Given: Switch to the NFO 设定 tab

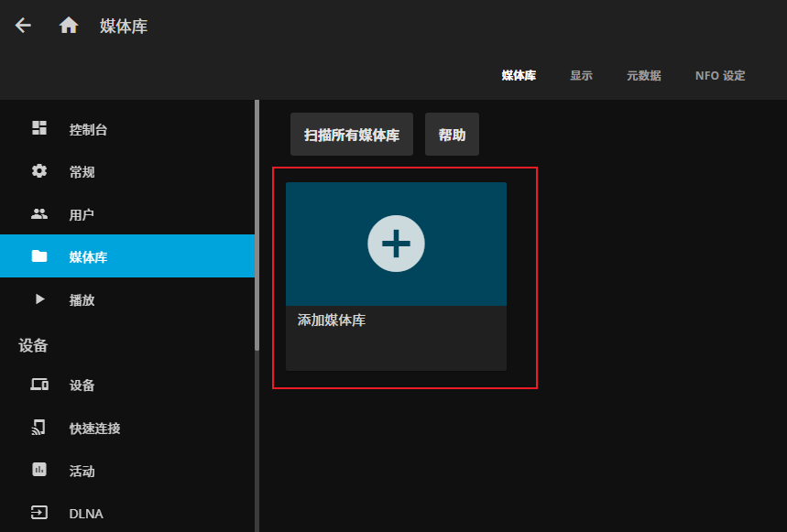Looking at the screenshot, I should click(x=720, y=76).
